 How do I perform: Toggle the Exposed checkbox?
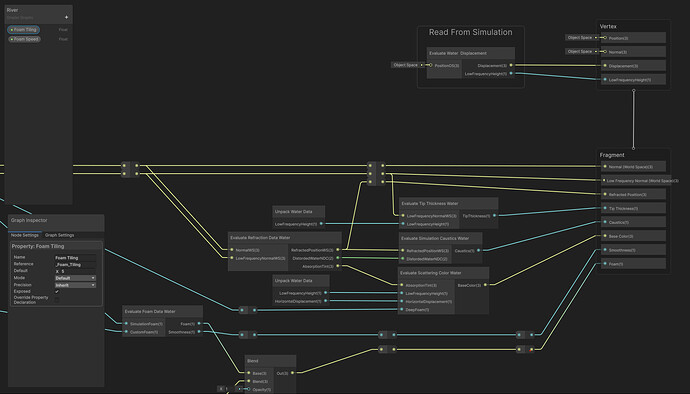tap(57, 291)
